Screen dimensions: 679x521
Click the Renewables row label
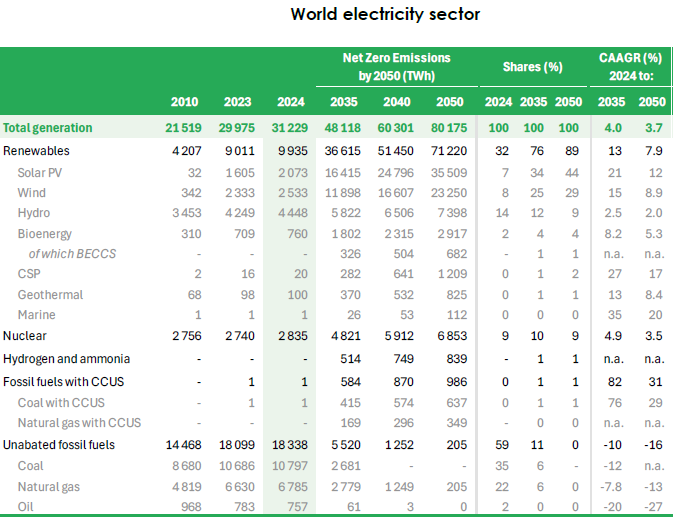point(37,150)
